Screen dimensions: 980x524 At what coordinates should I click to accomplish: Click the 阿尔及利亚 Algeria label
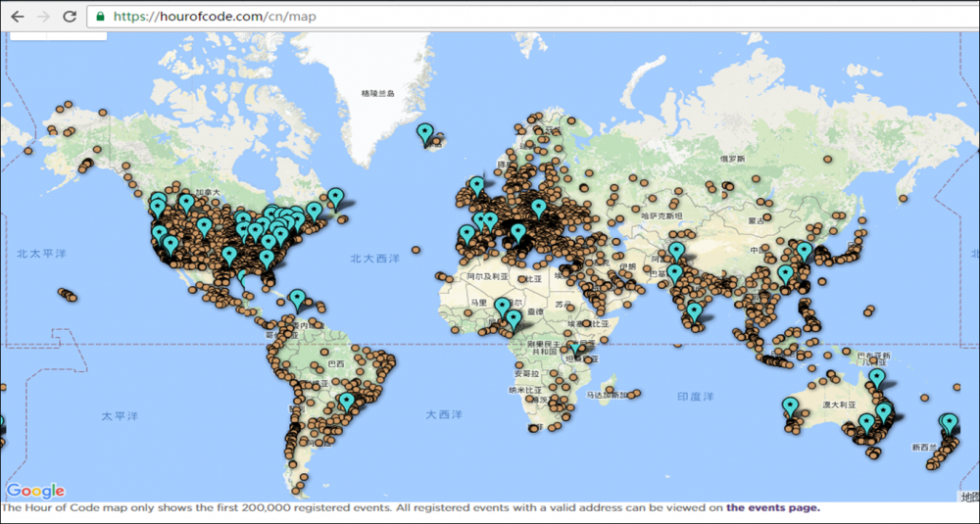489,276
